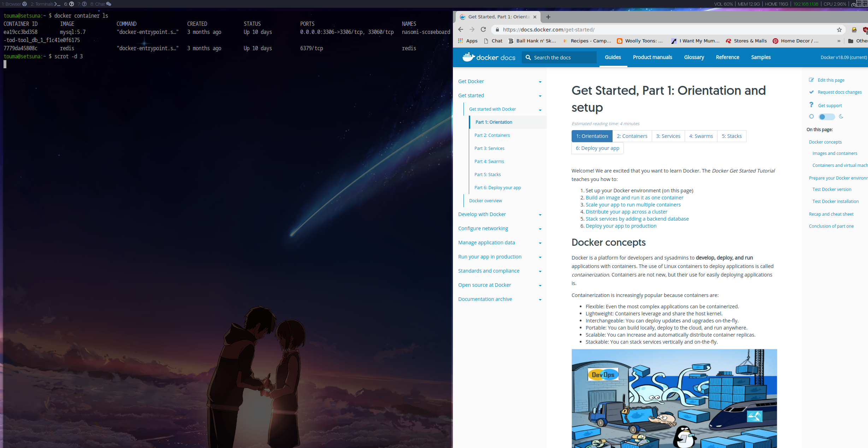The width and height of the screenshot is (868, 448).
Task: Open the Chat bookmark
Action: 493,41
